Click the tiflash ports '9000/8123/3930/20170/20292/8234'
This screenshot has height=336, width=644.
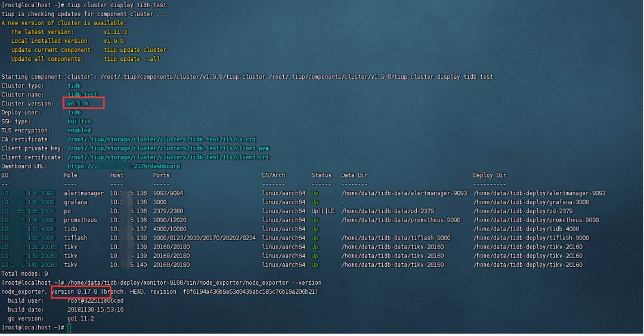point(205,238)
